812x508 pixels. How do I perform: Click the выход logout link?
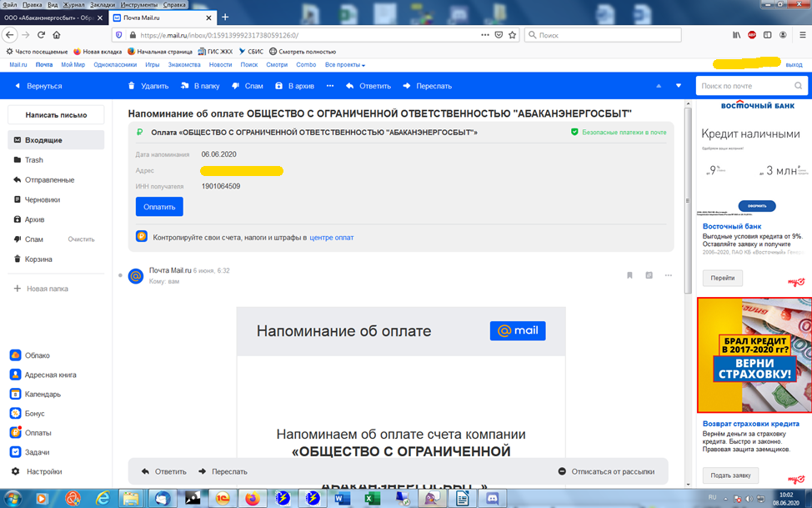click(794, 65)
